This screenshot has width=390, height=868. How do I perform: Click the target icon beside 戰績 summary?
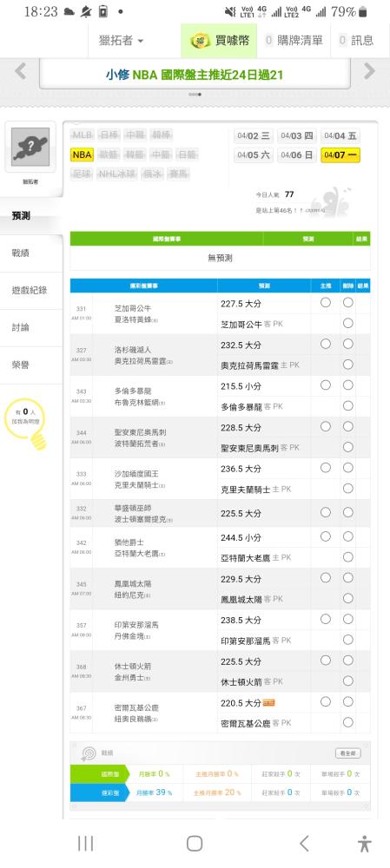click(89, 753)
